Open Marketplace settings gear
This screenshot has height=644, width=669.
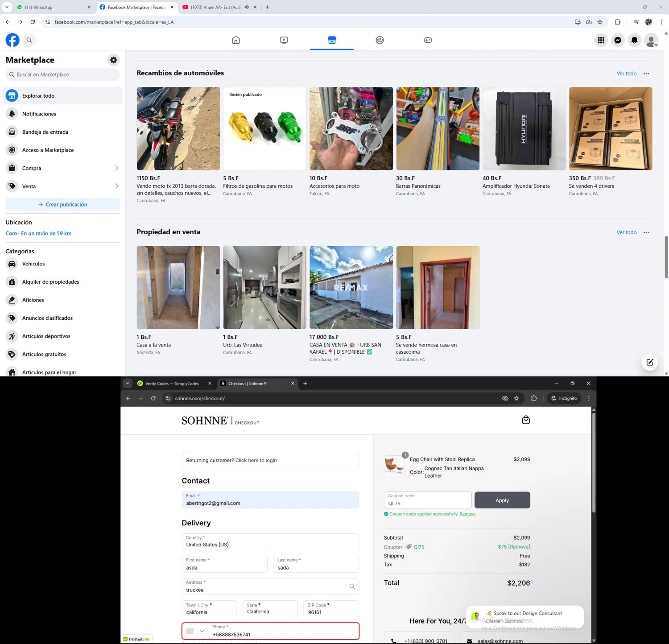pos(114,60)
